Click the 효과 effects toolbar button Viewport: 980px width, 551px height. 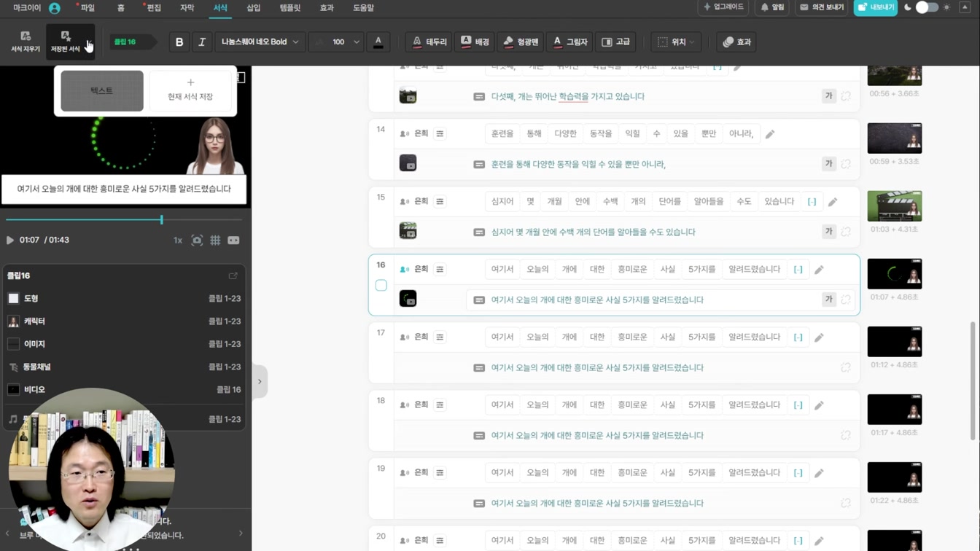(736, 42)
